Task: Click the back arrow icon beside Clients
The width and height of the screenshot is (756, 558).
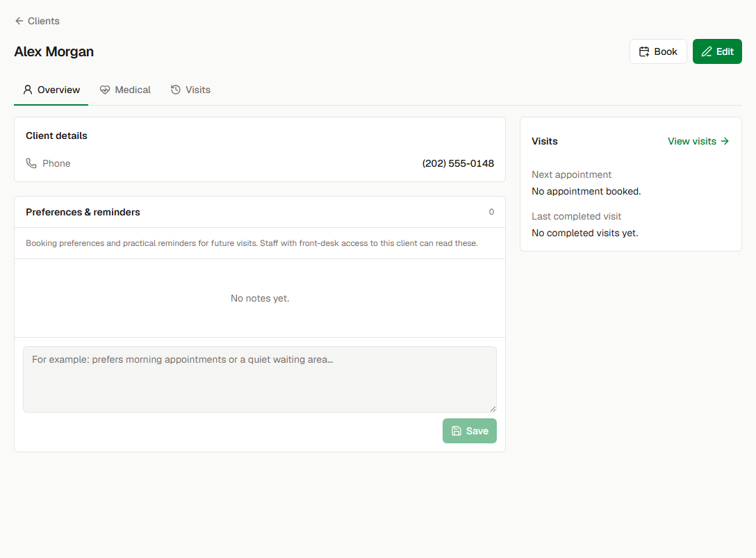Action: pos(19,21)
